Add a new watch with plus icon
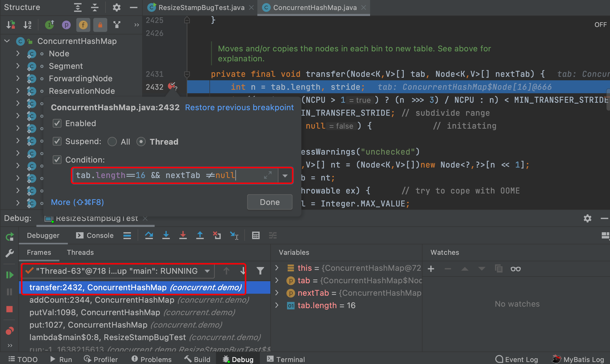The width and height of the screenshot is (610, 364). [x=431, y=269]
